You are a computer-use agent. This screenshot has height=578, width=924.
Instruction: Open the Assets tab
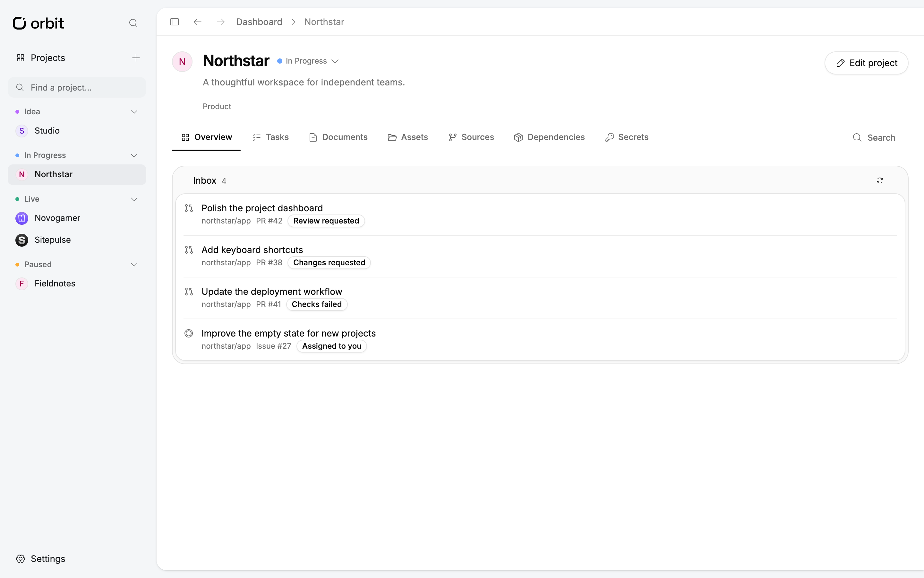(408, 137)
